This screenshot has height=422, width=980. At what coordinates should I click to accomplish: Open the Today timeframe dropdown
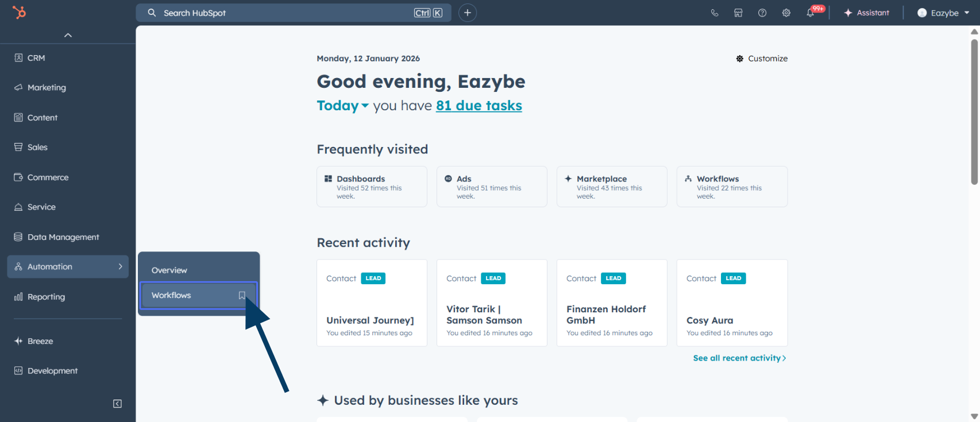(342, 106)
